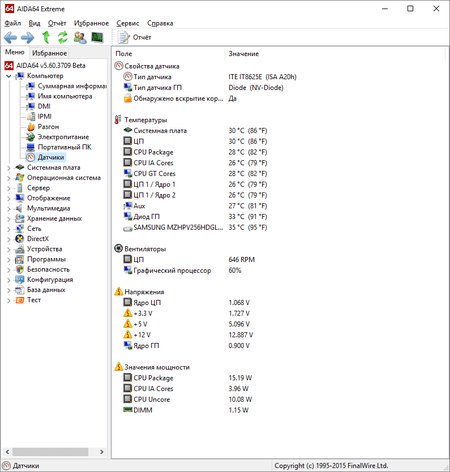Select the Диод ГП temperature row
Image resolution: width=450 pixels, height=472 pixels.
click(x=195, y=217)
